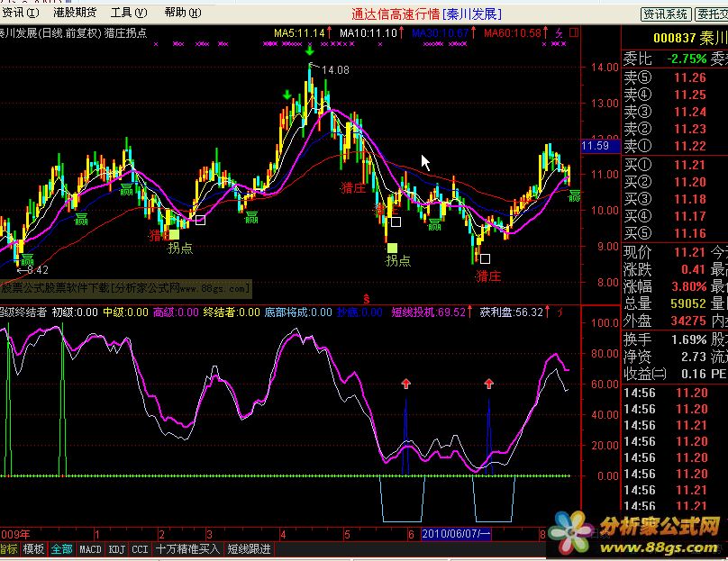Click the 买③ price 11.18
Viewport: 728px width, 561px height.
click(x=690, y=199)
